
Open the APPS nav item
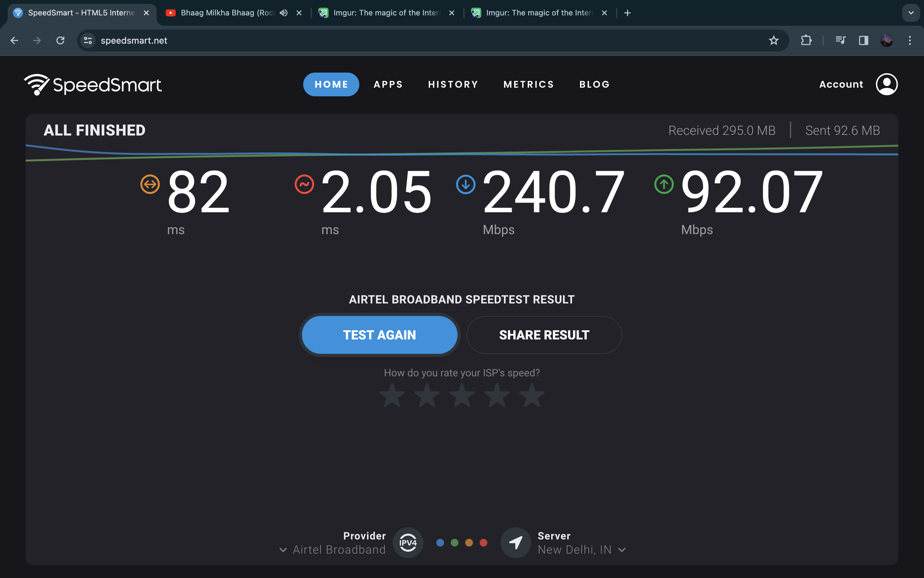pyautogui.click(x=388, y=84)
